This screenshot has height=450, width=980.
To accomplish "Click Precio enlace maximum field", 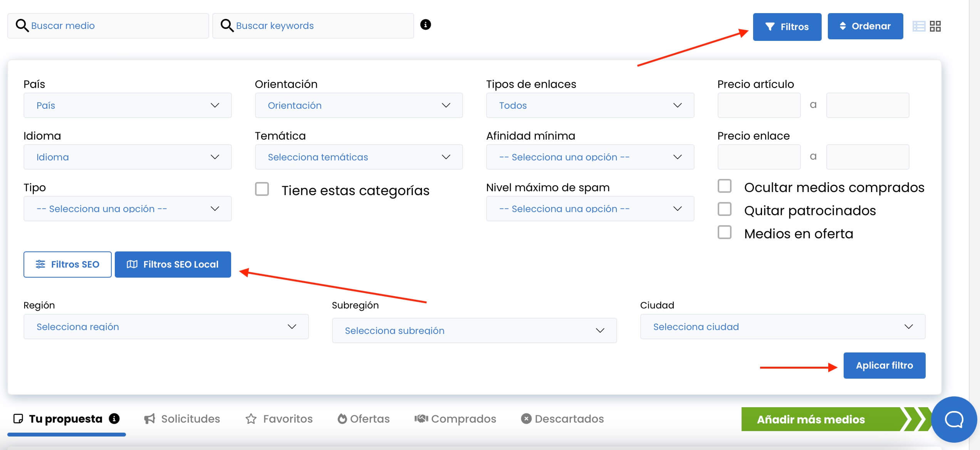I will 868,157.
